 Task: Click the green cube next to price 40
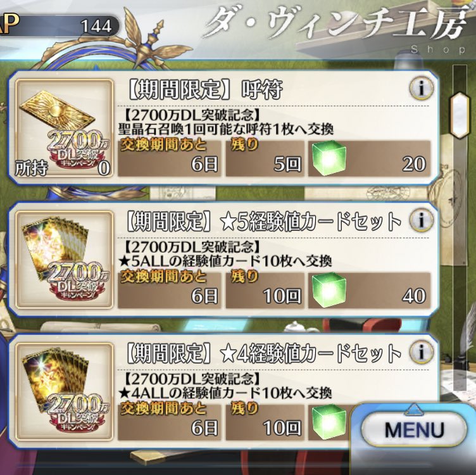coord(329,290)
